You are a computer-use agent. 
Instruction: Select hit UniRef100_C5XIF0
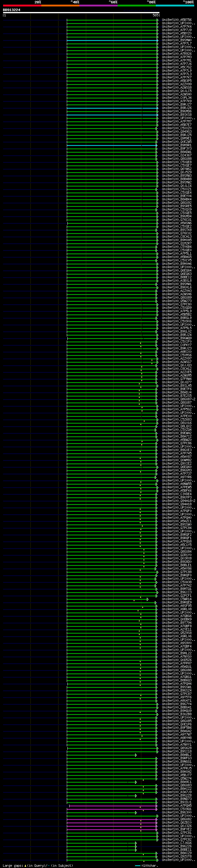click(177, 342)
